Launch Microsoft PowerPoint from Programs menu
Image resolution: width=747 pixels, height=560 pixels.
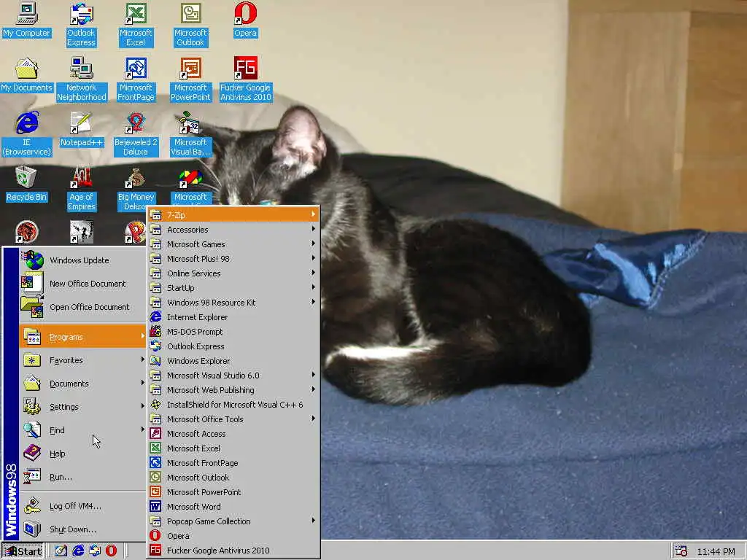[233, 492]
